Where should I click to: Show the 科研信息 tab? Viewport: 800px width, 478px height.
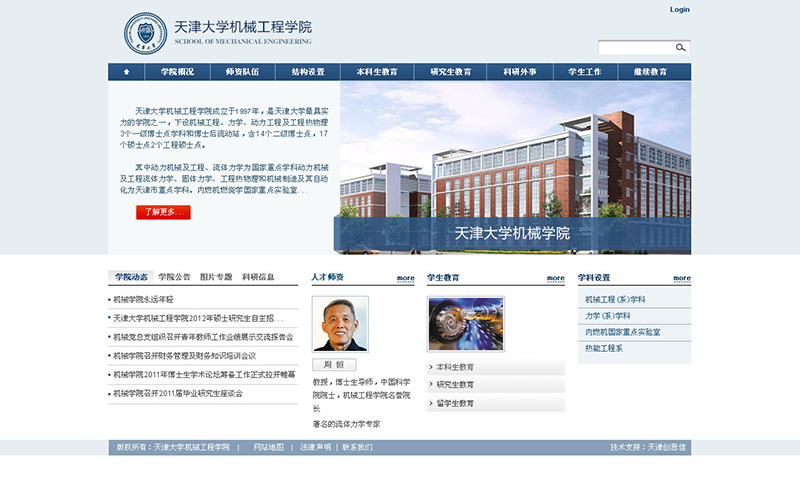[258, 277]
